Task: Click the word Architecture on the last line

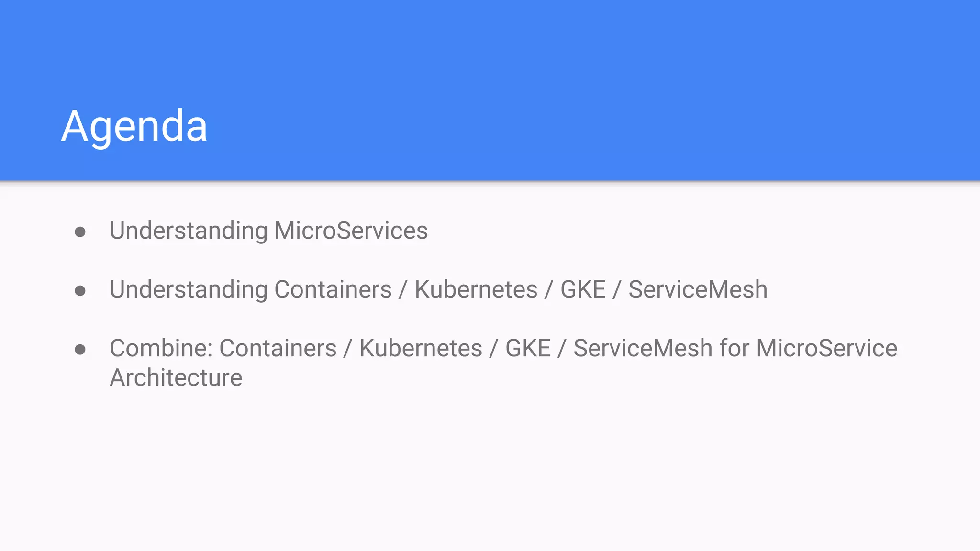Action: click(176, 378)
